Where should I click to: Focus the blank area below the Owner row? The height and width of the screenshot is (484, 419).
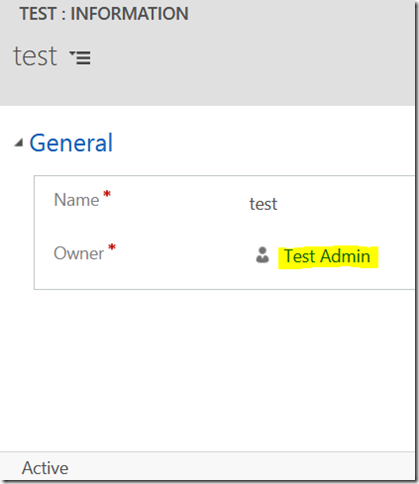224,278
